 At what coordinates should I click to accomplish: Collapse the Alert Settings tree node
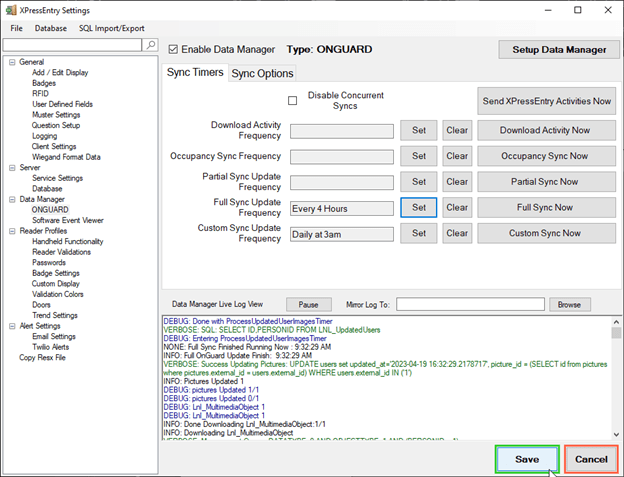[x=11, y=325]
